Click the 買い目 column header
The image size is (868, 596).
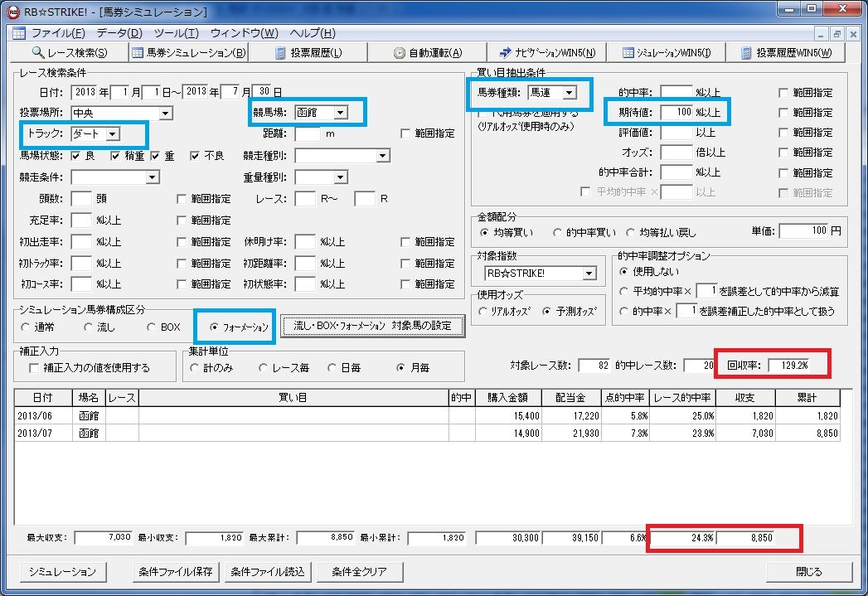tap(293, 398)
